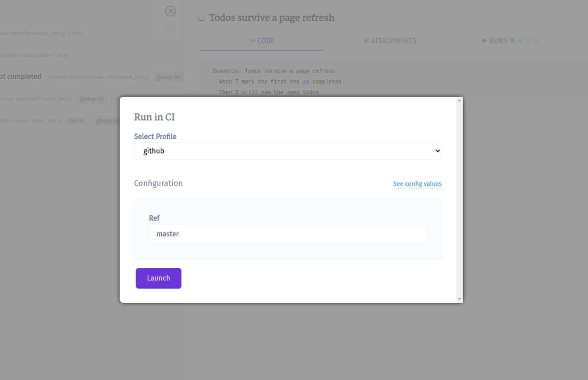
Task: Click into the Ref input field
Action: click(x=288, y=234)
